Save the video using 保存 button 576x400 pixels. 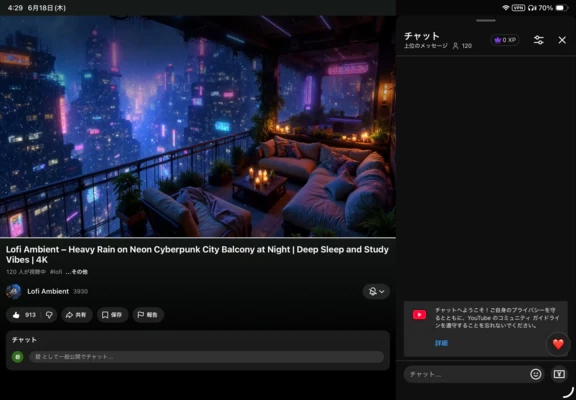[x=112, y=315]
